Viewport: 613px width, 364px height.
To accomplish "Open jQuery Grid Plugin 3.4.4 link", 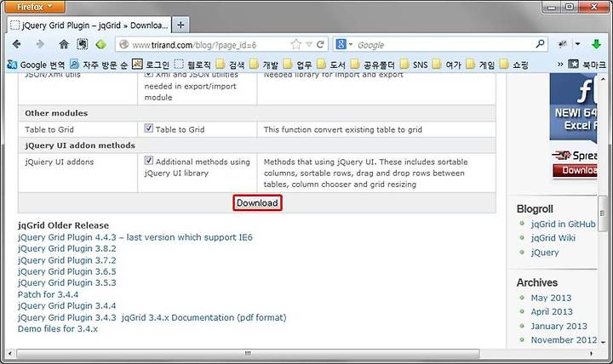I will tap(67, 306).
